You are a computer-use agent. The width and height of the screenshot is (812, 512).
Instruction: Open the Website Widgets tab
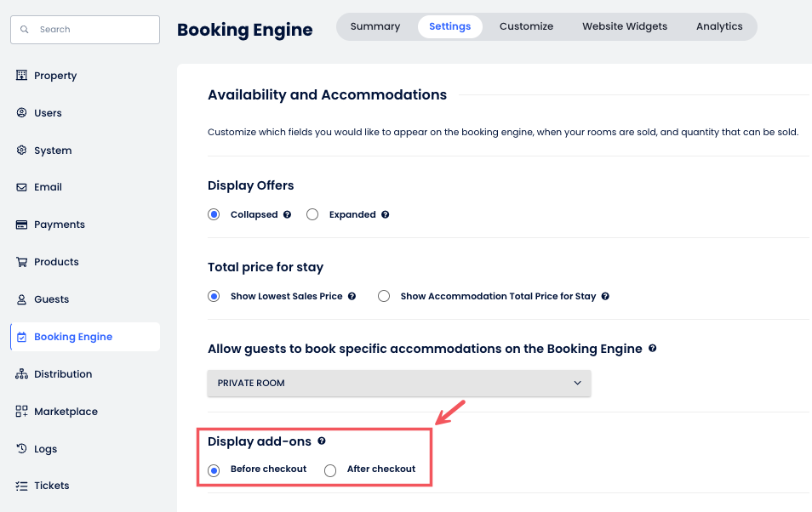pos(625,26)
